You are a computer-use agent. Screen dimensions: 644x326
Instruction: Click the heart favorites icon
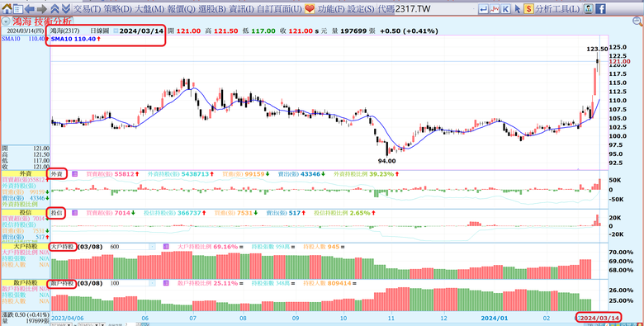(310, 8)
